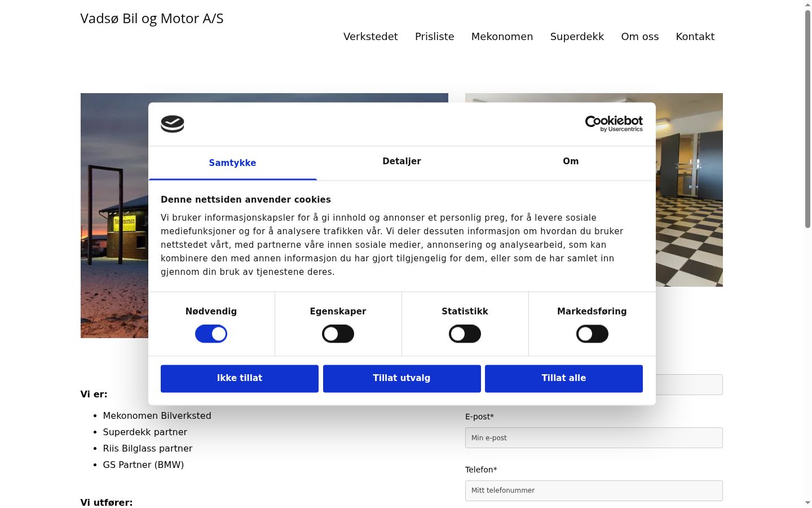Open the Om tab in cookie dialog
Screen dimensions: 812x508
(571, 161)
